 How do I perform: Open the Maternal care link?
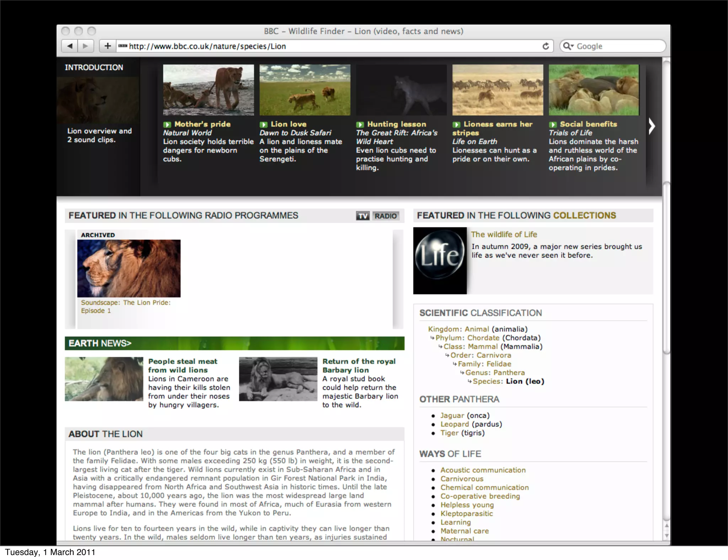pyautogui.click(x=465, y=531)
